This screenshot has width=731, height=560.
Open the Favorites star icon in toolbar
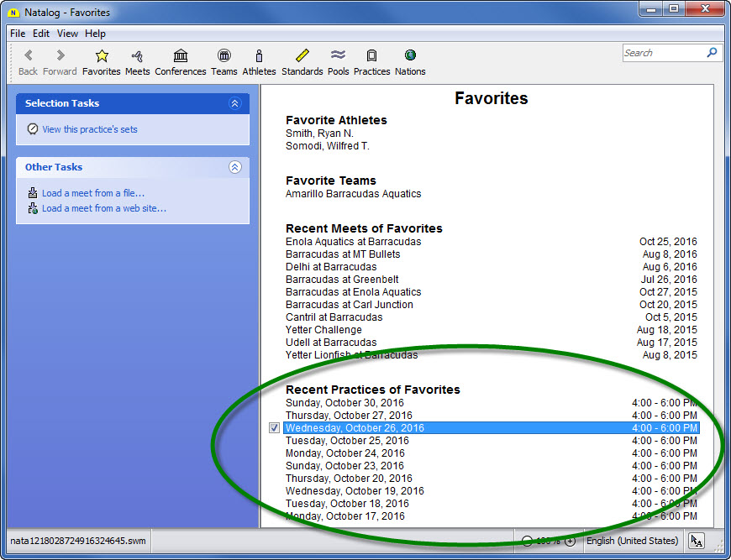pos(101,56)
